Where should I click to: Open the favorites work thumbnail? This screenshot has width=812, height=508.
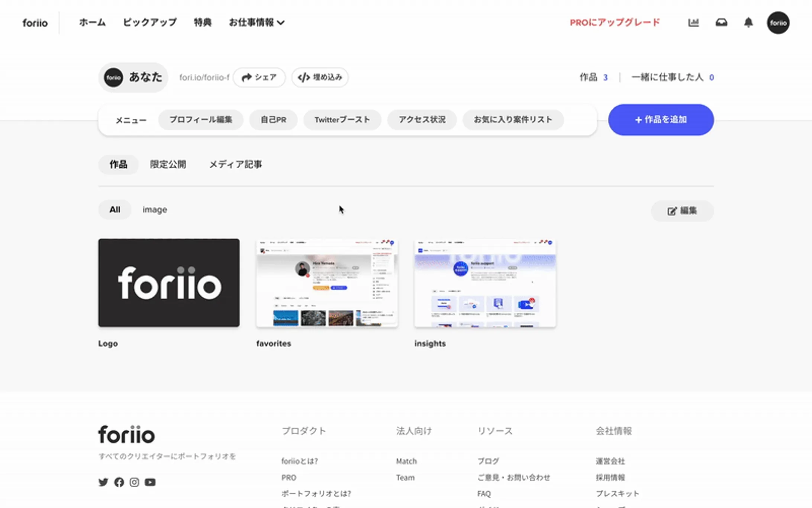(327, 283)
